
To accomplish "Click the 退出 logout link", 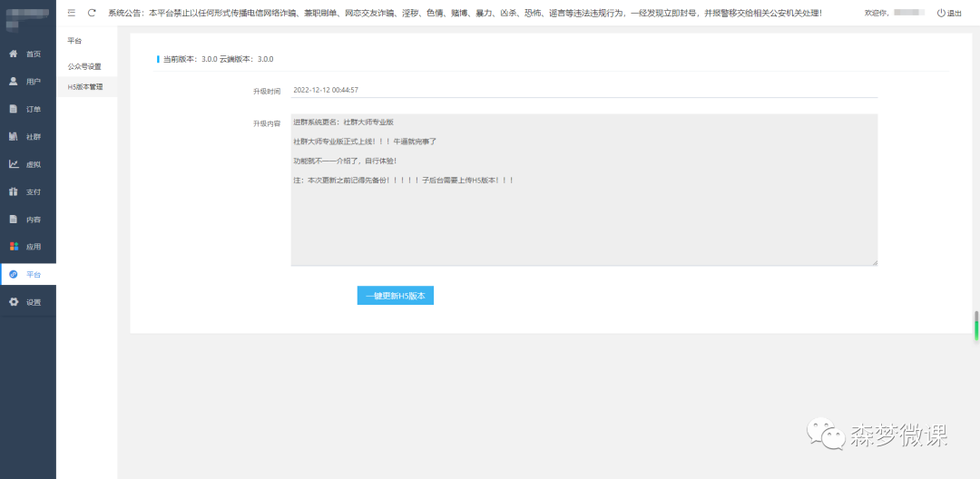I will [955, 13].
